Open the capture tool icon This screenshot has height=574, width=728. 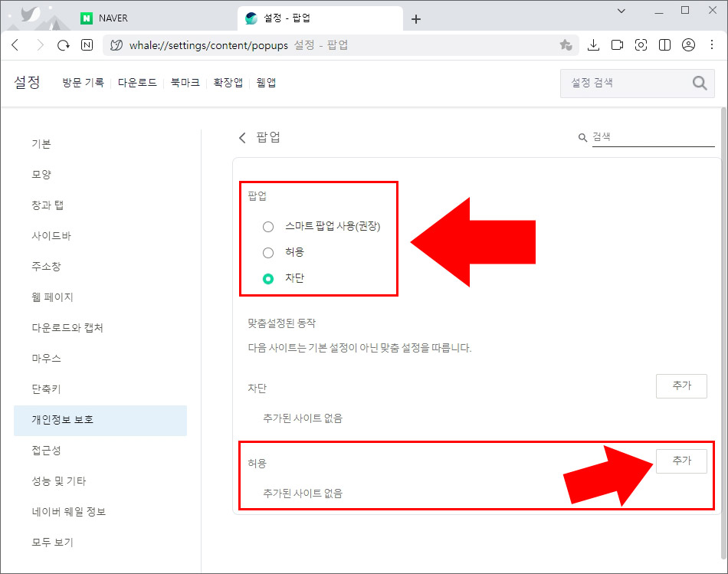pos(641,44)
